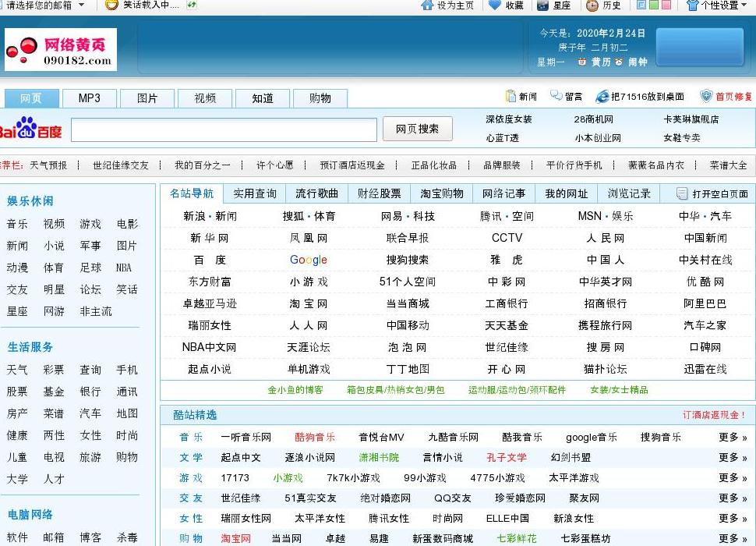Open the NBA link under 娱乐休闲
Image resolution: width=756 pixels, height=546 pixels.
124,268
